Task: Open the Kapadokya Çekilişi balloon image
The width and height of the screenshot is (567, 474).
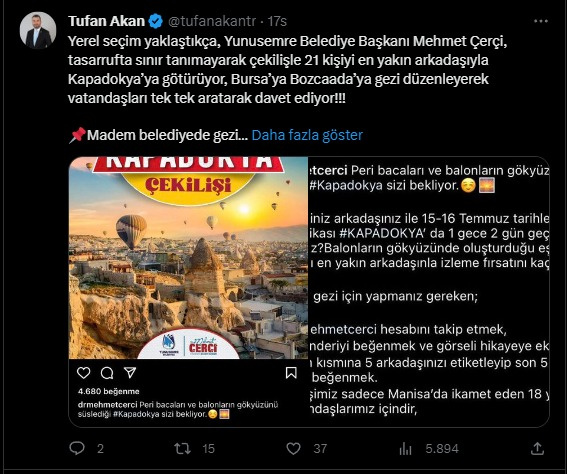Action: (x=188, y=258)
